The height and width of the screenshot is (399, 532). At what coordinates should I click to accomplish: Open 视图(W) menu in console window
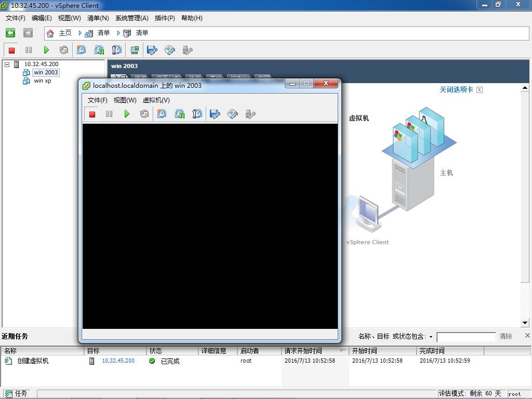pos(125,100)
